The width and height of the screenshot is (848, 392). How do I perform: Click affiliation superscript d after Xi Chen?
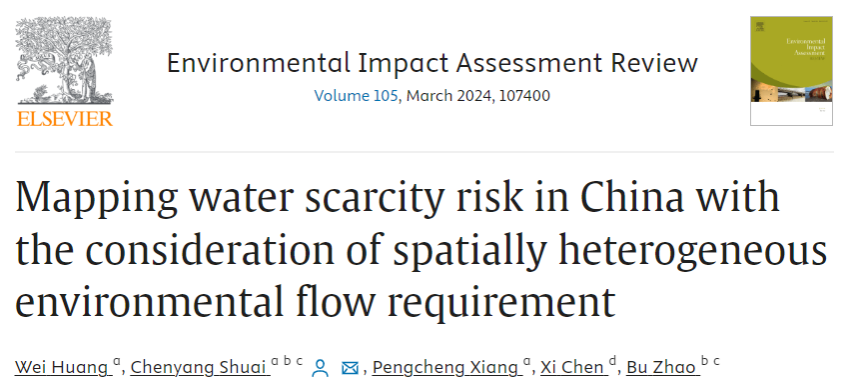pos(612,361)
